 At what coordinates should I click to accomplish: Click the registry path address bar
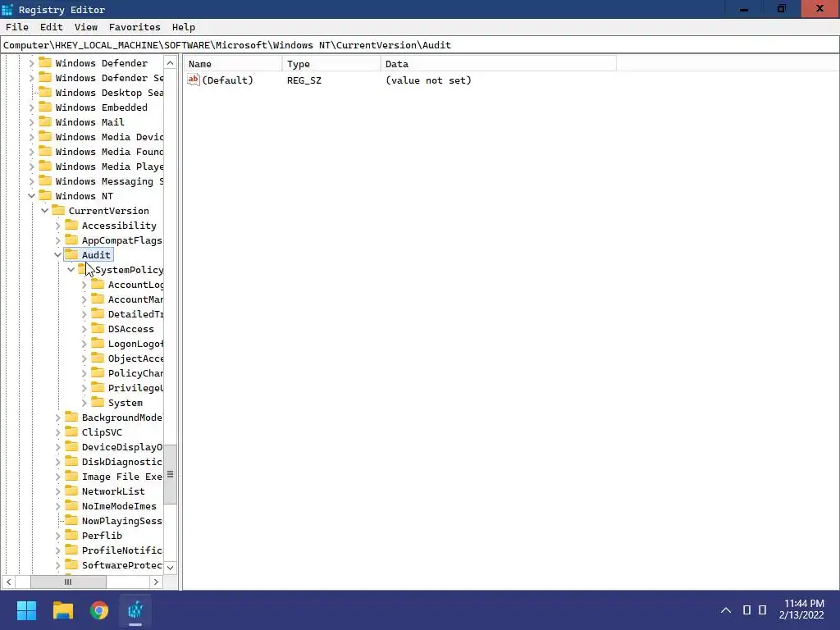pos(419,45)
